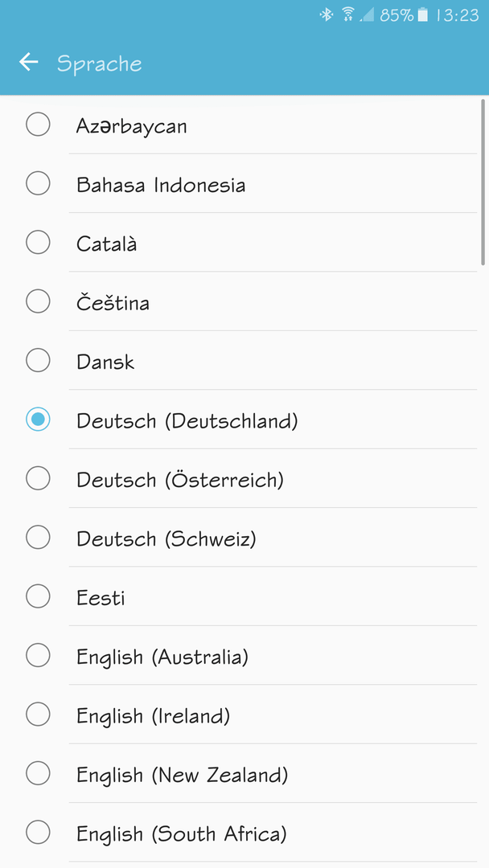Choose Dansk from the language list
489x868 pixels.
pyautogui.click(x=244, y=360)
